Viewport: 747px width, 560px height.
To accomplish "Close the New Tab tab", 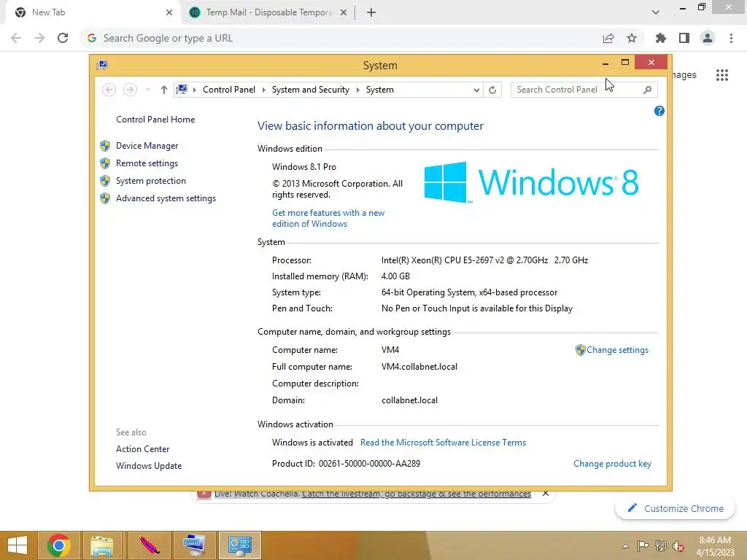I will click(169, 12).
